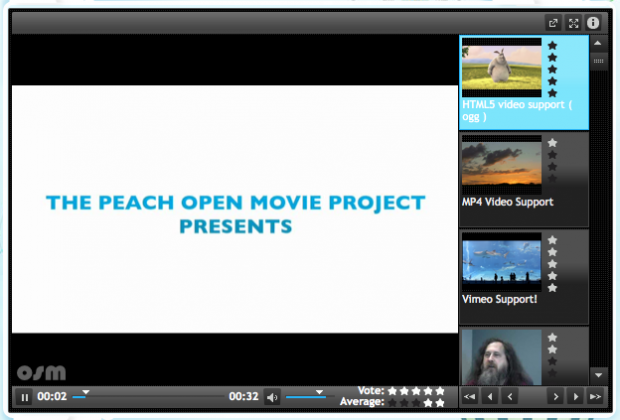The height and width of the screenshot is (420, 620).
Task: Click the 'Vimeo Support!' title
Action: click(x=500, y=299)
